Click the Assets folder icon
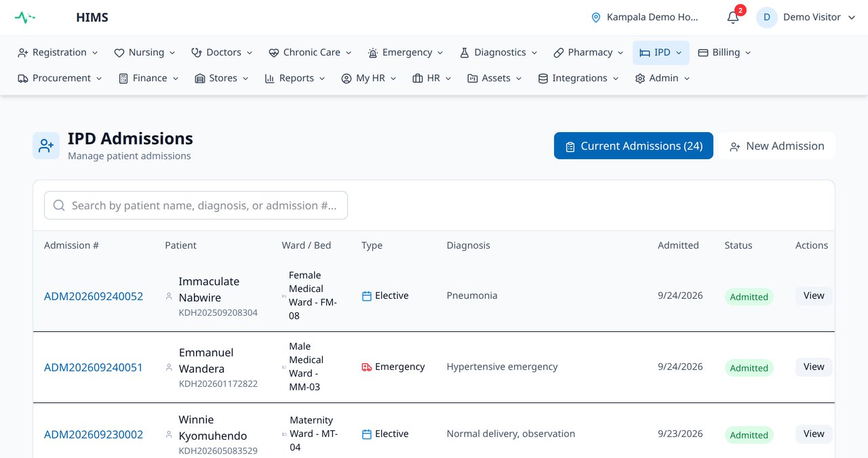Viewport: 868px width, 458px height. tap(473, 79)
